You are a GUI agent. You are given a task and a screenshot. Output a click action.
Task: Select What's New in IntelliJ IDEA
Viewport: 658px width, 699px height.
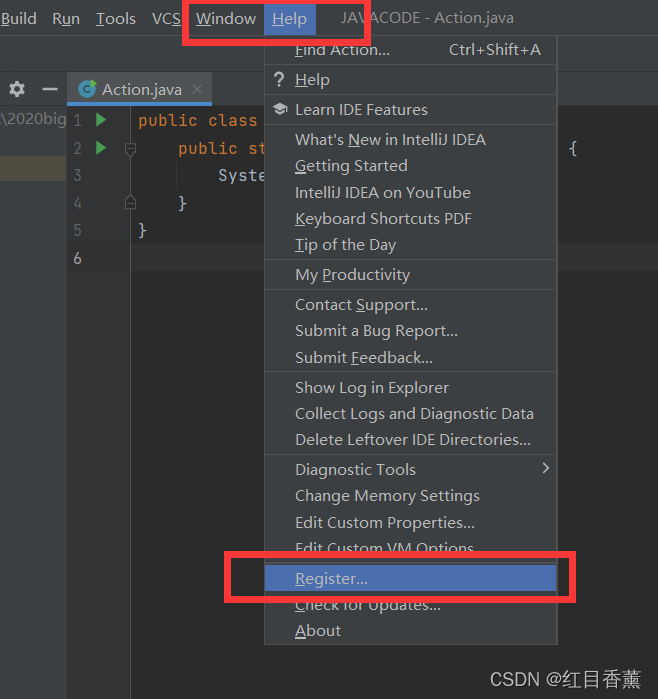(411, 140)
